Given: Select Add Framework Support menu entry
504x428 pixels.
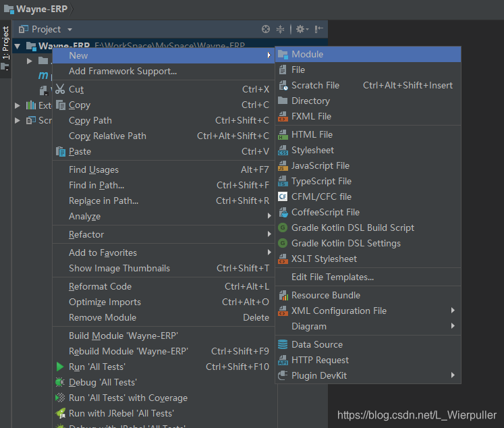Looking at the screenshot, I should [x=163, y=71].
